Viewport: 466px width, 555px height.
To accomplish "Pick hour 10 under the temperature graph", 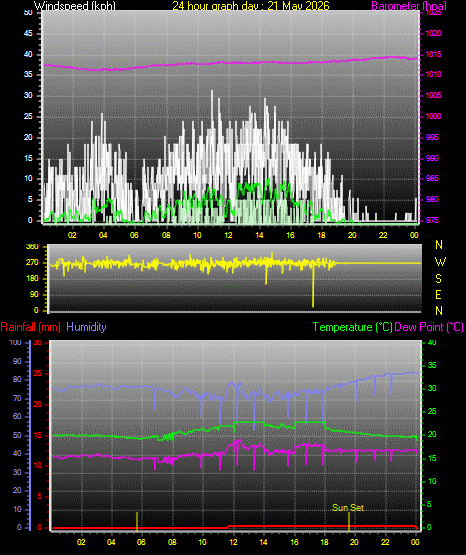I will pos(202,542).
